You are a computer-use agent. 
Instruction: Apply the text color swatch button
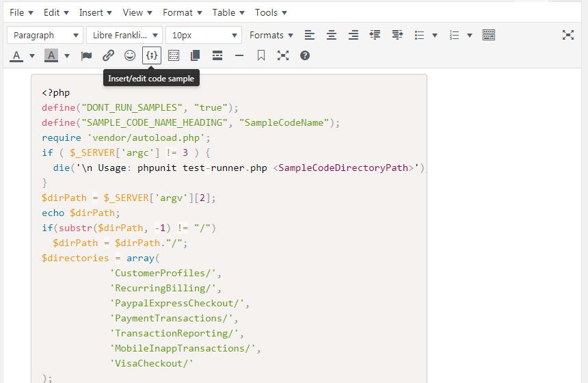[x=16, y=55]
